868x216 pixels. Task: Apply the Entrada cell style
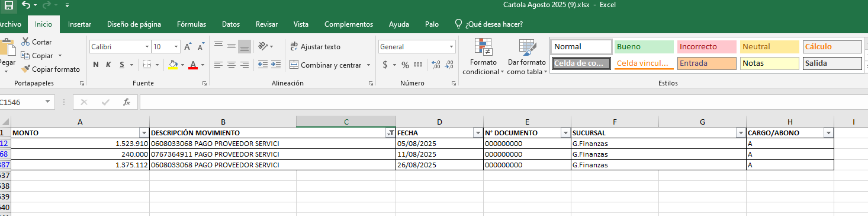707,63
